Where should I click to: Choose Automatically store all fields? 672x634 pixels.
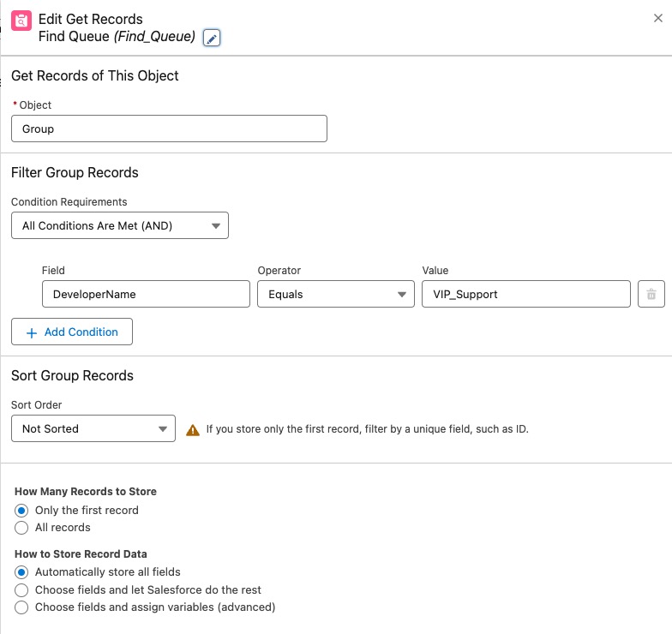21,572
